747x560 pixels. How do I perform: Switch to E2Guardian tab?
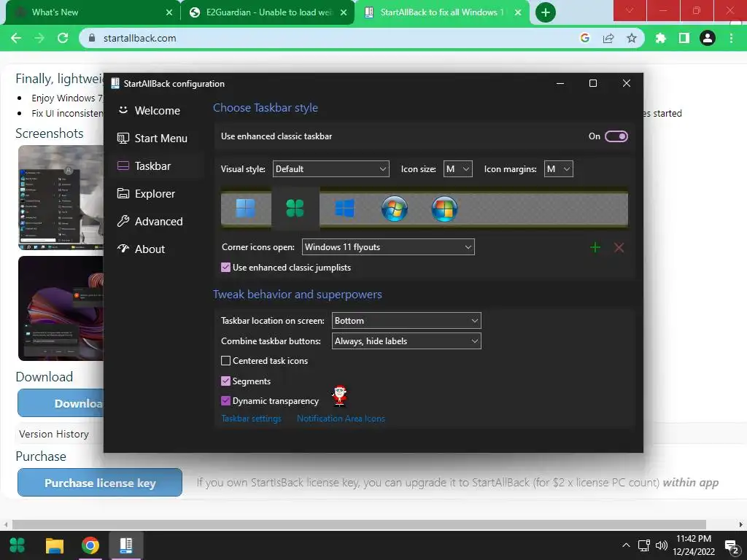click(268, 12)
